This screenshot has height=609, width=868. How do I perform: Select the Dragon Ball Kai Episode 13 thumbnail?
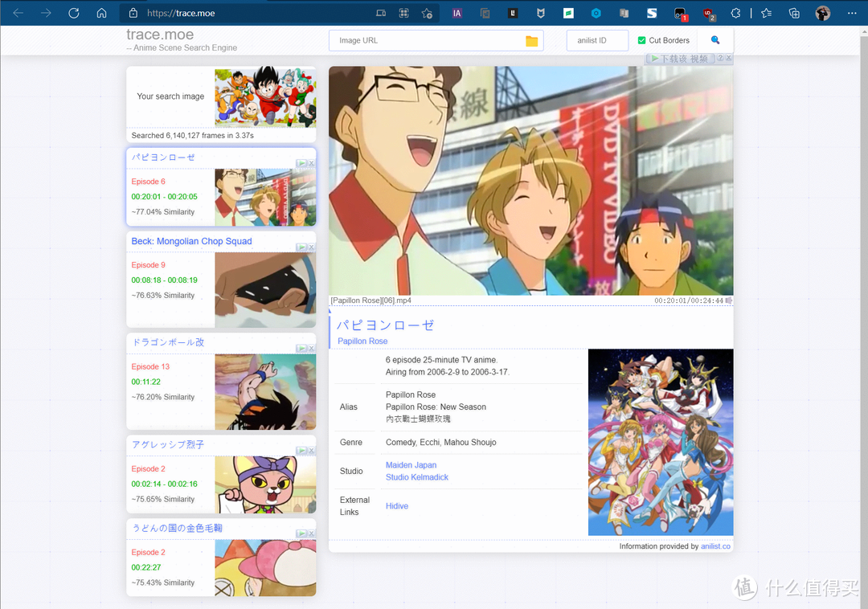point(265,391)
